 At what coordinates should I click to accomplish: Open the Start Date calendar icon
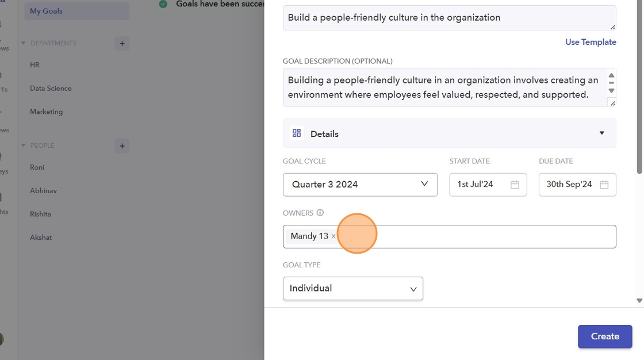click(515, 185)
